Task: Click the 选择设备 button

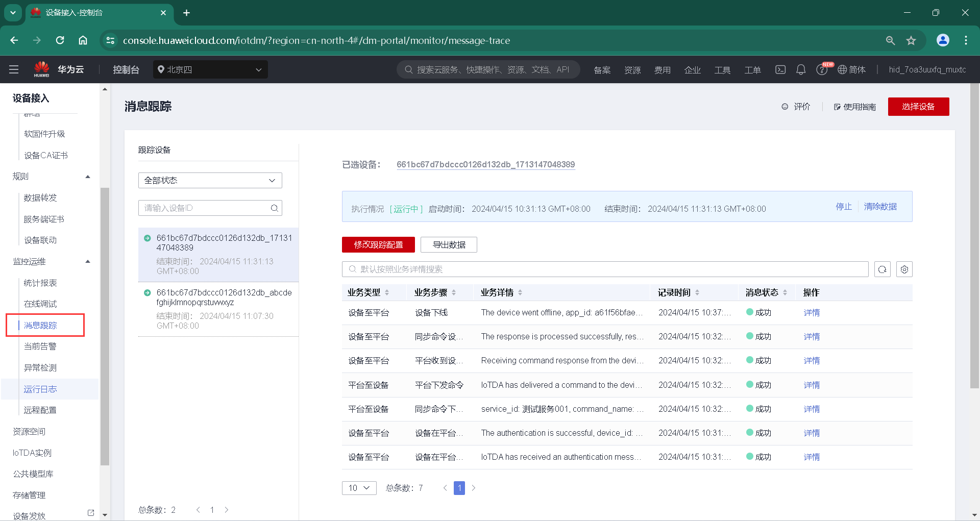Action: (918, 107)
